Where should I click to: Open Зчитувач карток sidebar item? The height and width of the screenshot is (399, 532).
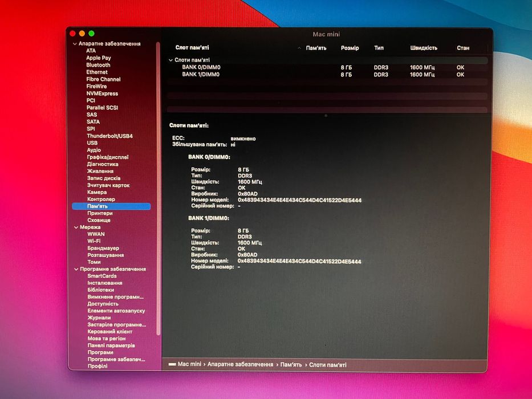pos(108,186)
